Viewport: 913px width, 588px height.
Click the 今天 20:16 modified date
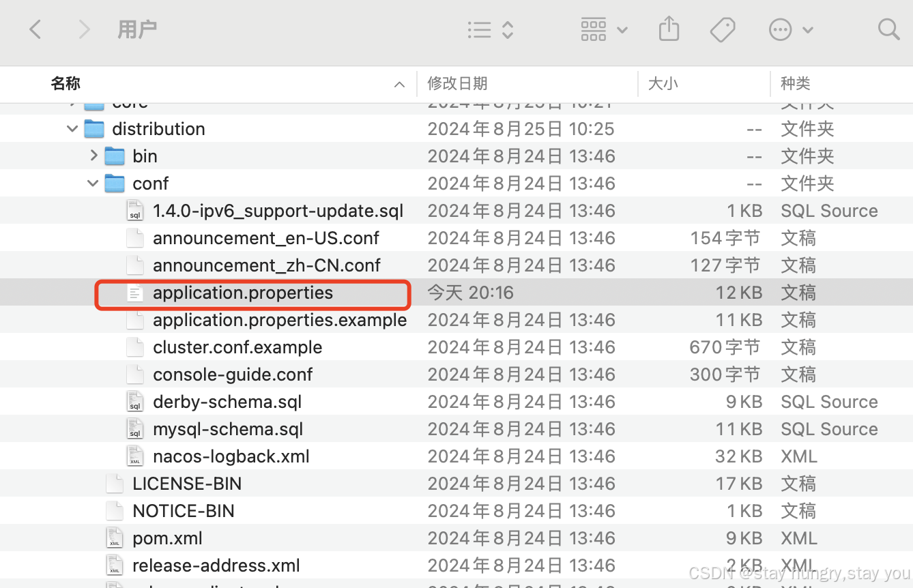pos(470,293)
